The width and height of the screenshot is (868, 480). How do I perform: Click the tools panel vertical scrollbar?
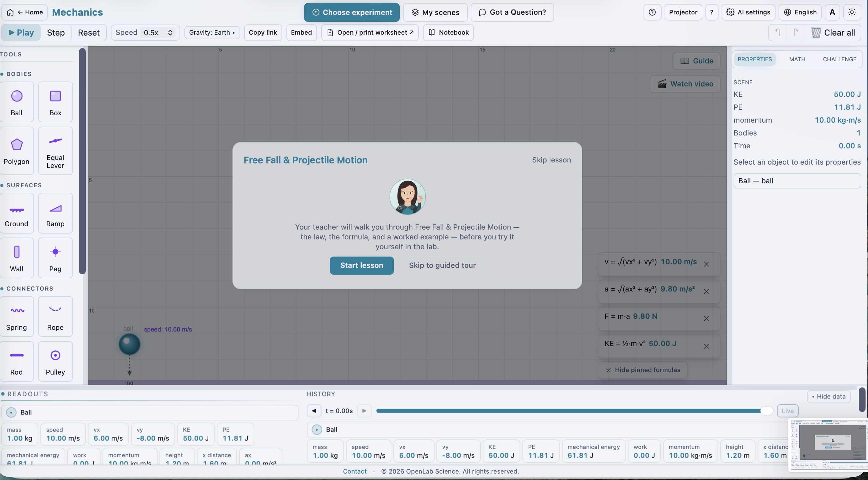point(82,161)
